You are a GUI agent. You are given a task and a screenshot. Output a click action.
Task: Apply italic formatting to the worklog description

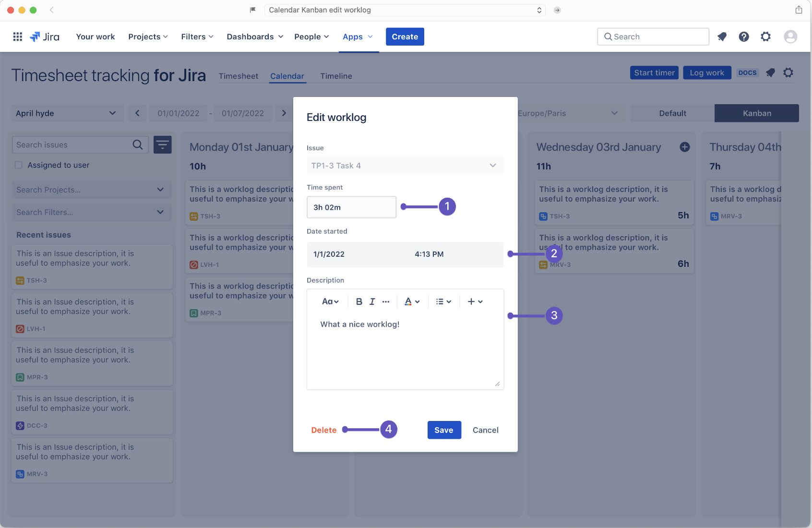[372, 301]
